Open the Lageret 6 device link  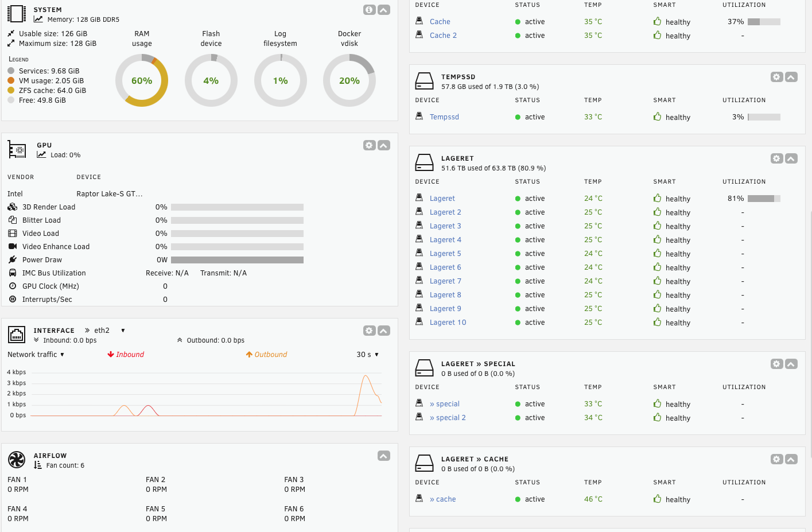pyautogui.click(x=445, y=267)
